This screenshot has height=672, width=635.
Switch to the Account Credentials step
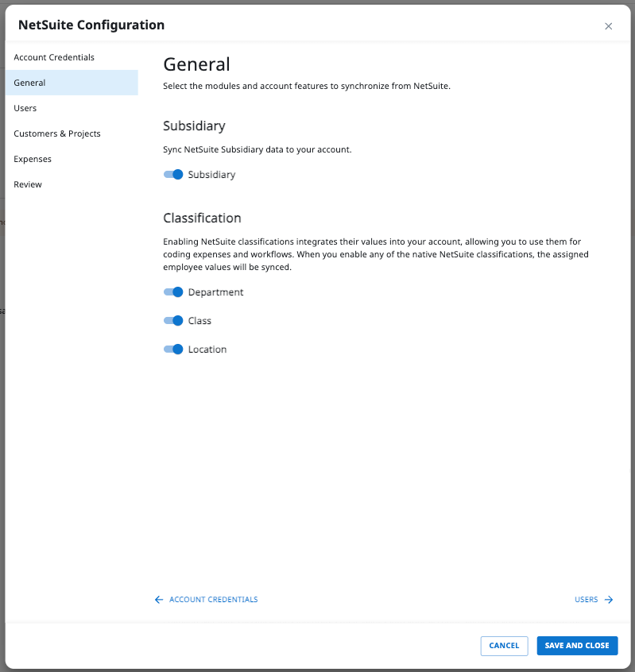pos(54,57)
